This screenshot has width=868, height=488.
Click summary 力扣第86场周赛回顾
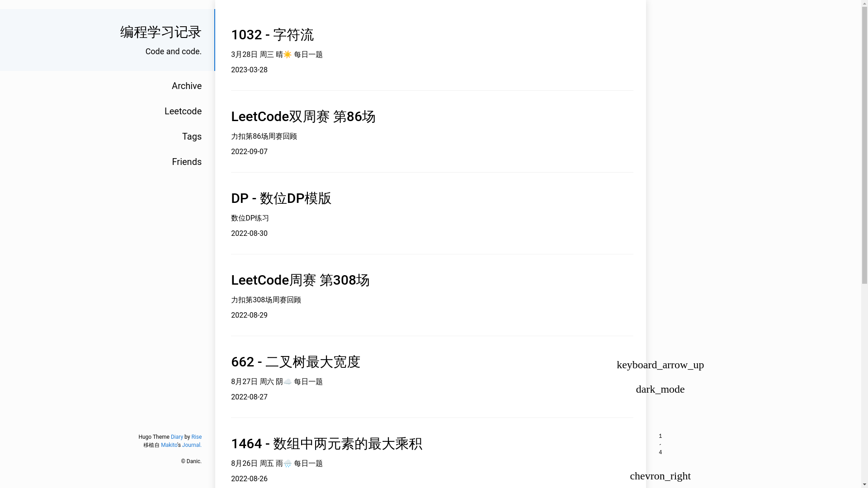point(264,136)
